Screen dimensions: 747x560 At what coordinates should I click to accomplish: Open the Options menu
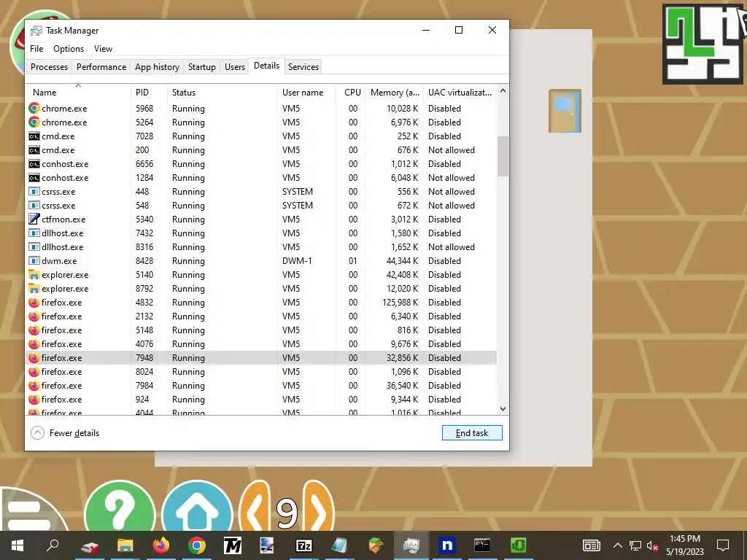[x=69, y=49]
